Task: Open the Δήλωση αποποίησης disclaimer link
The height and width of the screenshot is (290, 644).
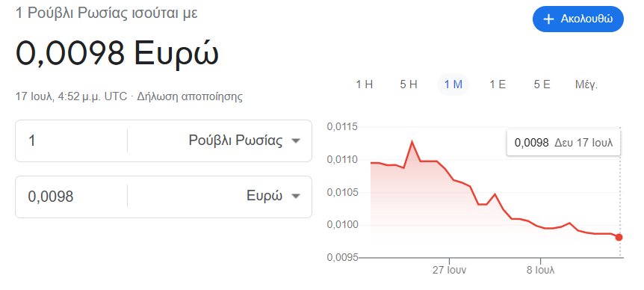Action: (190, 97)
